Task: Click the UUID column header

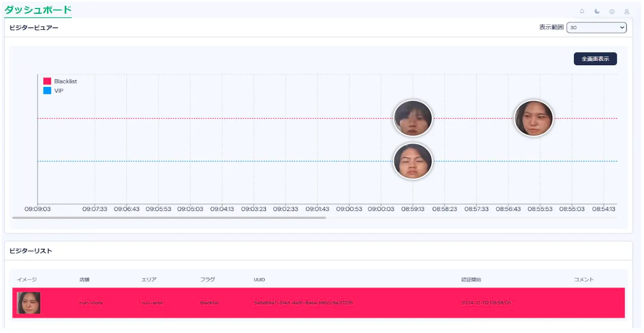Action: tap(259, 280)
